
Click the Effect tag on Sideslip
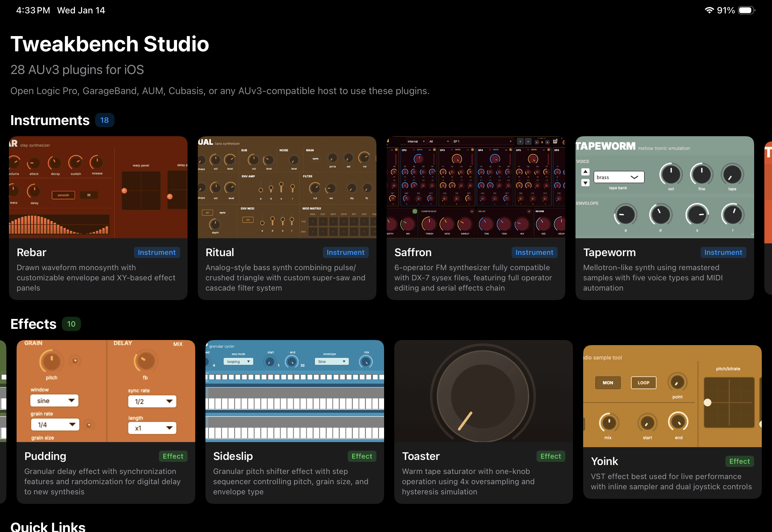(362, 456)
